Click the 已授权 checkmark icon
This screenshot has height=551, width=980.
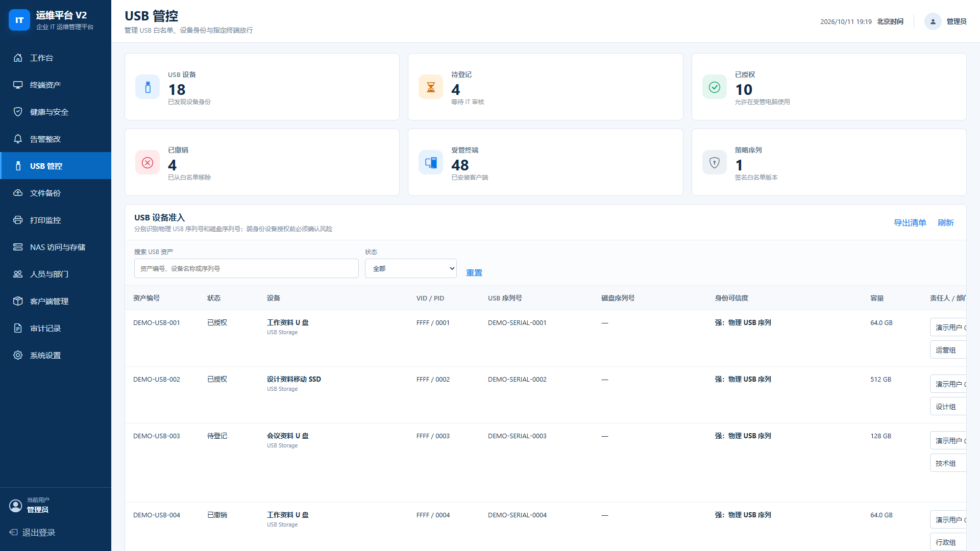point(715,87)
